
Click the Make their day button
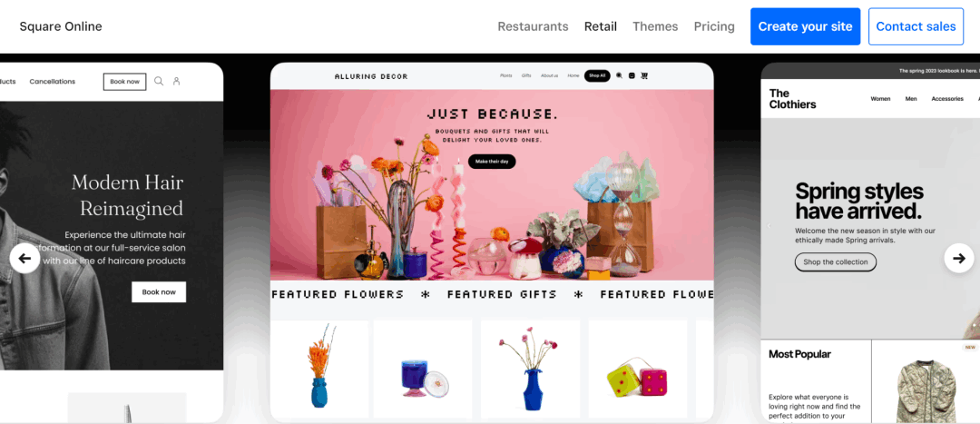click(492, 162)
